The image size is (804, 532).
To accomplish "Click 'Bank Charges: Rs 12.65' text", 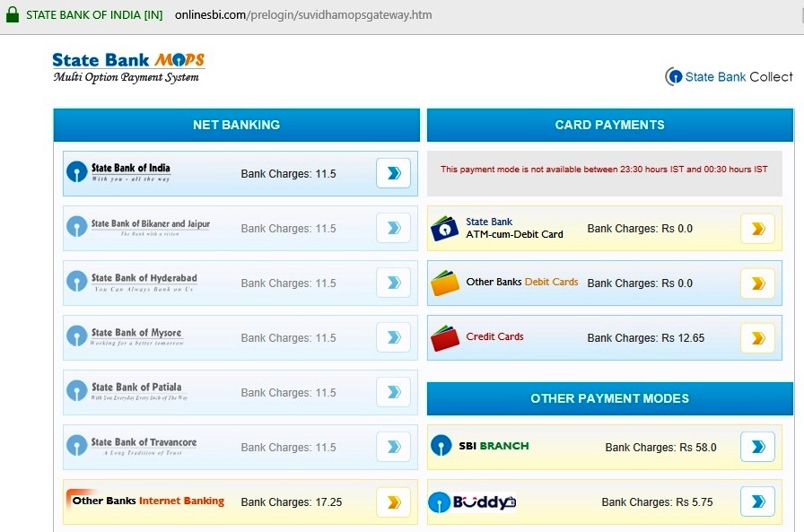I will coord(645,338).
